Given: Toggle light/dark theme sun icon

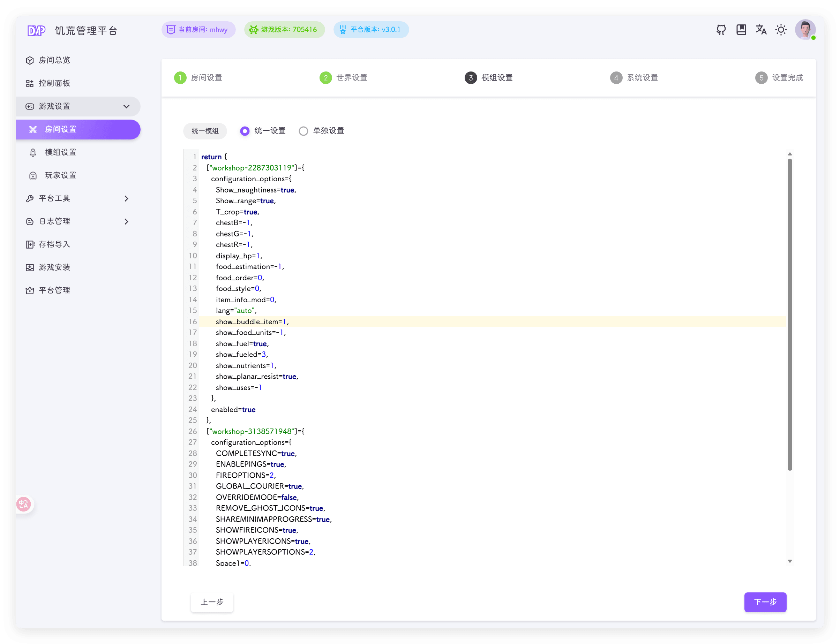Looking at the screenshot, I should (x=781, y=30).
